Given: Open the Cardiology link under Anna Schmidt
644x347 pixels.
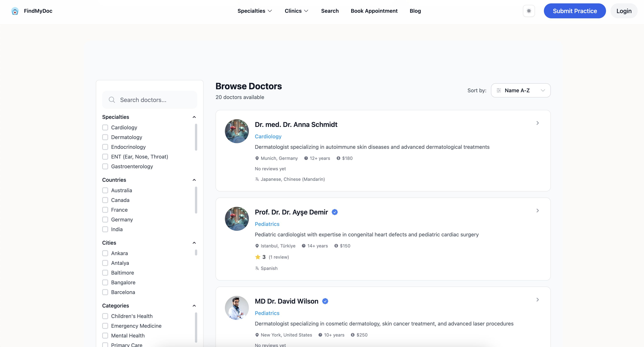Looking at the screenshot, I should [268, 136].
